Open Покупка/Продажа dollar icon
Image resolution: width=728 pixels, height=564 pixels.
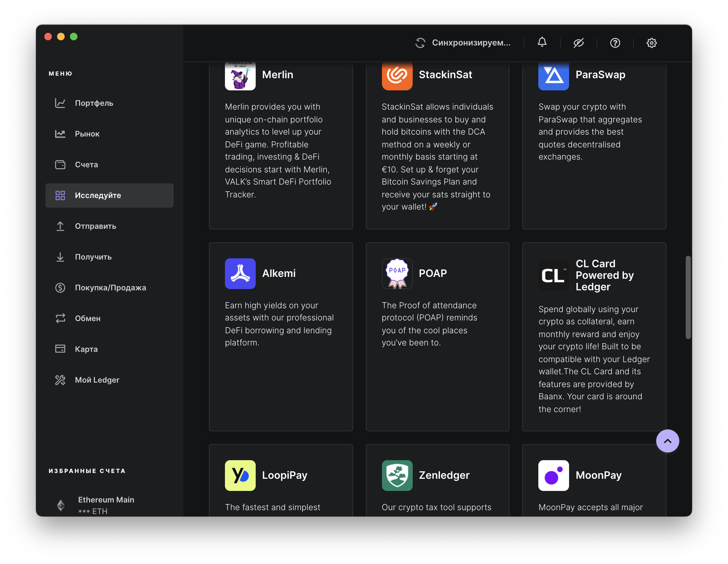[60, 288]
